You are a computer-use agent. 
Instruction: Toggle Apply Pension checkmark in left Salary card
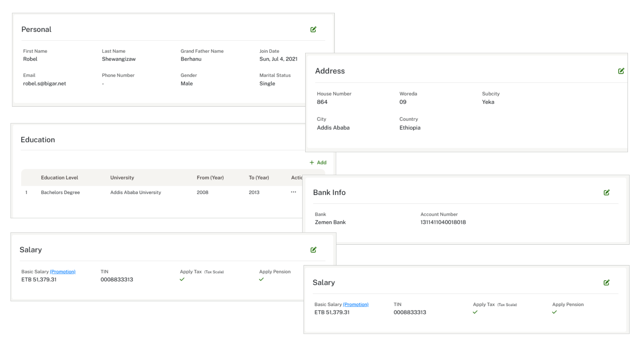(261, 279)
